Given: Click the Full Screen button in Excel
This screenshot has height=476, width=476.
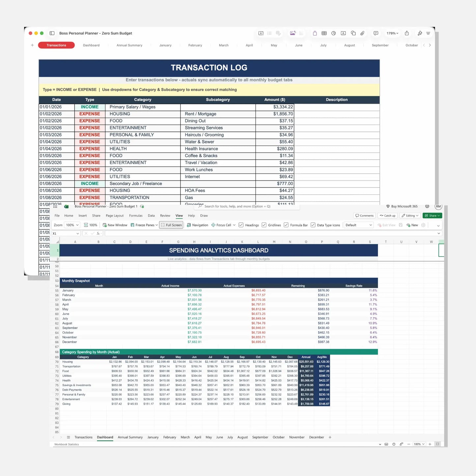Looking at the screenshot, I should pyautogui.click(x=171, y=225).
